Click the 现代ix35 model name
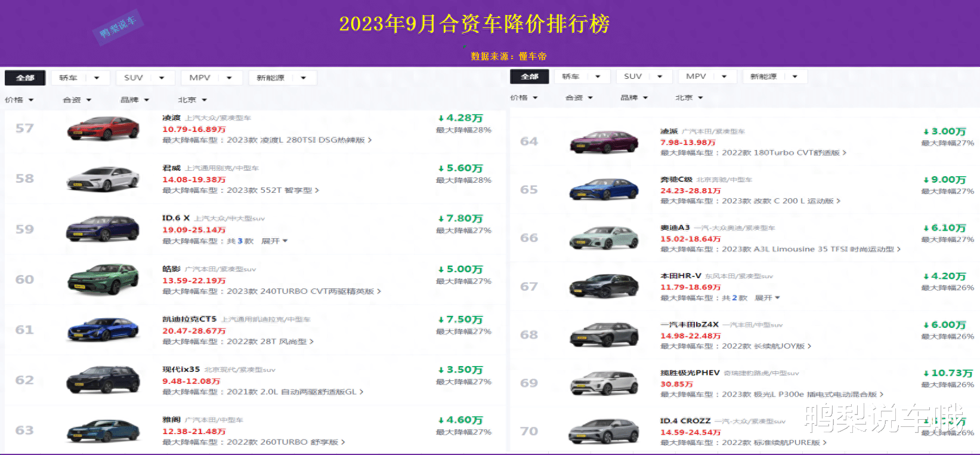 tap(181, 370)
